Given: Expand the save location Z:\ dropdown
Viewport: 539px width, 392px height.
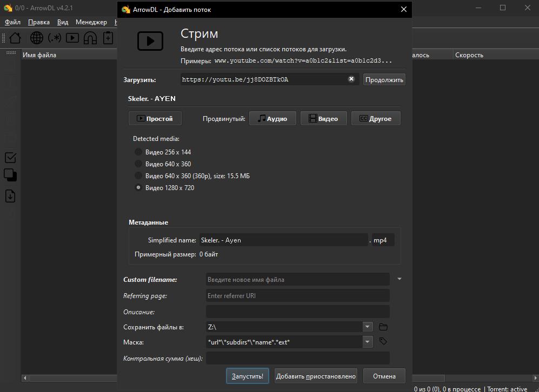Looking at the screenshot, I should (x=368, y=327).
